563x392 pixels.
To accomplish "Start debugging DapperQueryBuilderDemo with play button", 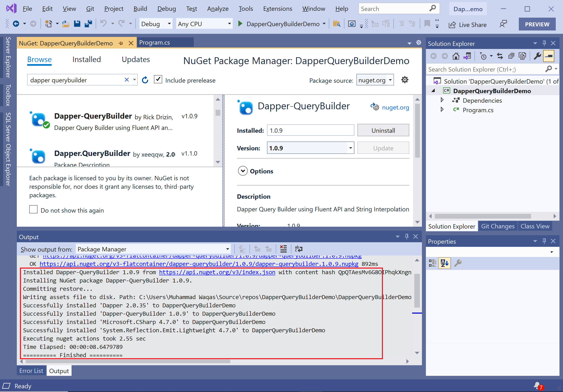I will [x=240, y=24].
